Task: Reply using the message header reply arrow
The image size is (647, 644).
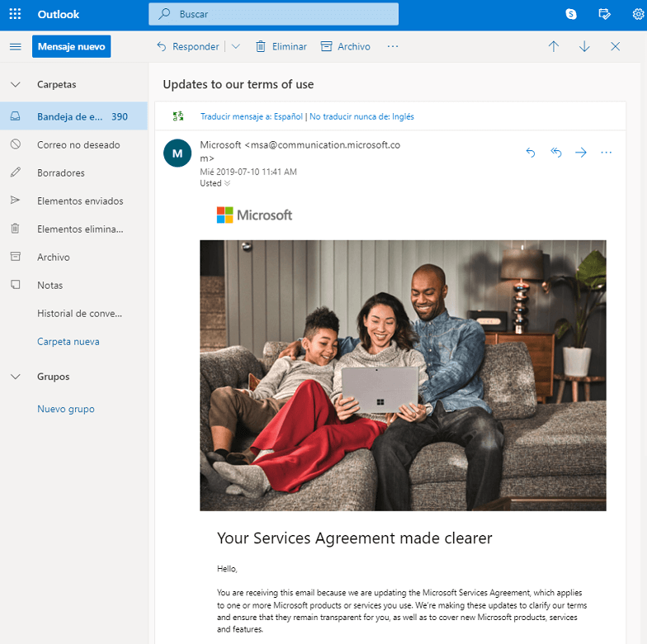Action: coord(530,152)
